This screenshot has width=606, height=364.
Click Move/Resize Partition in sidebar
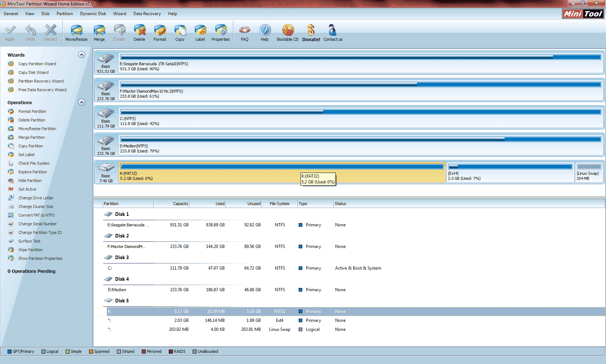tap(37, 129)
